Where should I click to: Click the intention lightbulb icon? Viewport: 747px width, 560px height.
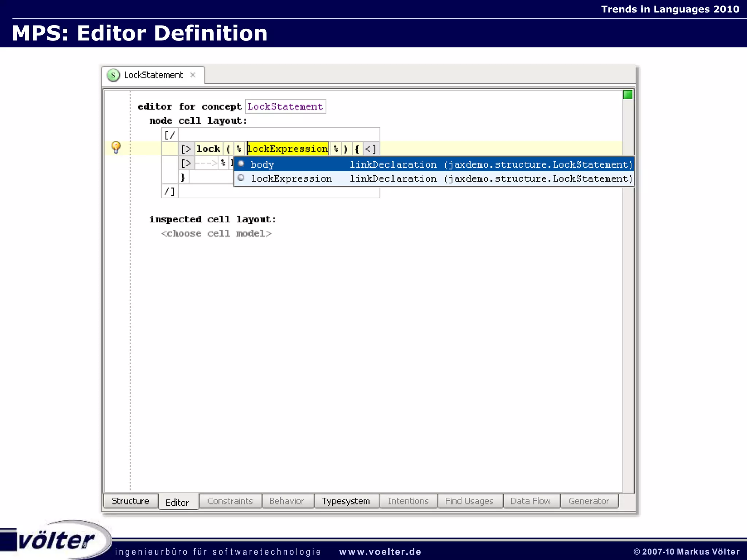(116, 147)
